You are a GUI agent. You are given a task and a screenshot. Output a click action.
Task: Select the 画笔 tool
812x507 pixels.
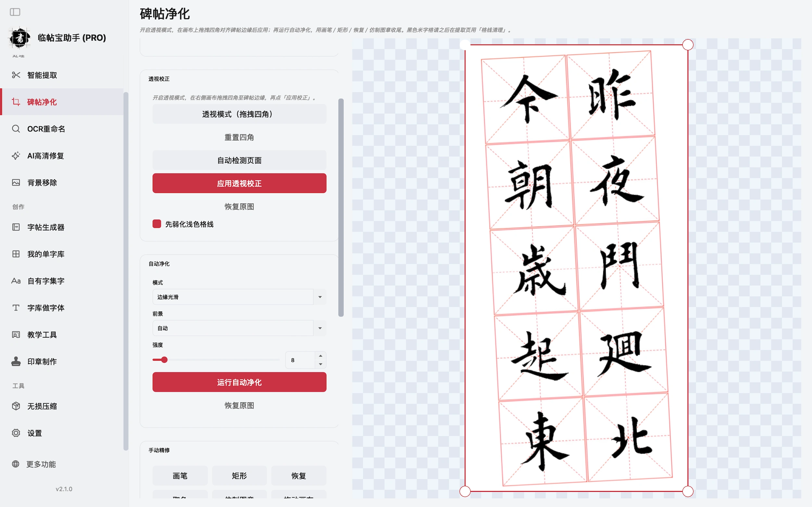point(180,475)
